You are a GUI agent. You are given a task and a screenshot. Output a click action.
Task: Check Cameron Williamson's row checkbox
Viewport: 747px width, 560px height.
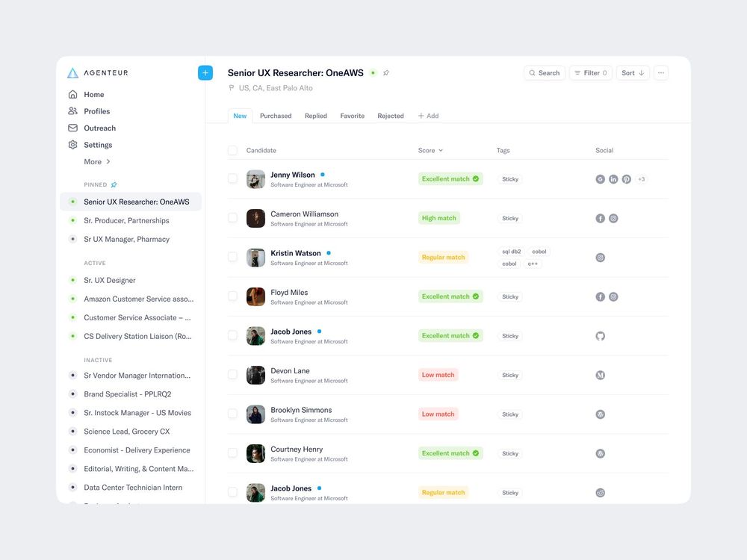pos(232,217)
